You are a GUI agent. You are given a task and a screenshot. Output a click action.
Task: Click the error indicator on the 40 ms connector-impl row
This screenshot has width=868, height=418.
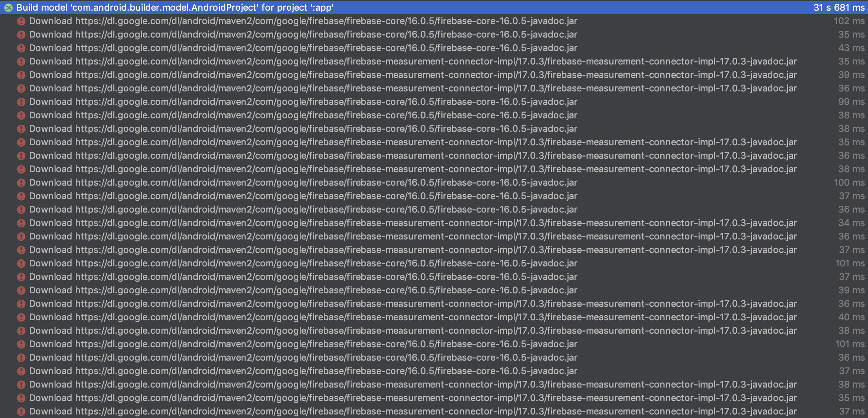pyautogui.click(x=21, y=317)
